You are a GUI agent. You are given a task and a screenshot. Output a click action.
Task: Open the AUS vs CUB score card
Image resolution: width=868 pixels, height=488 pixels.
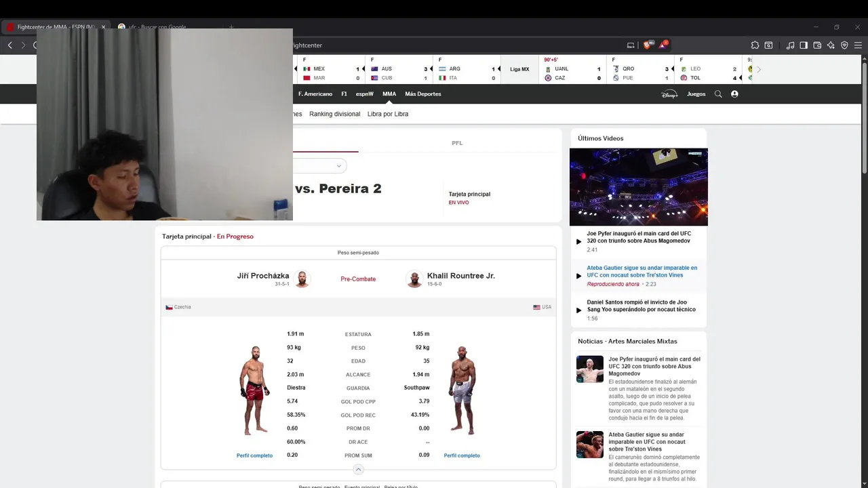(399, 69)
